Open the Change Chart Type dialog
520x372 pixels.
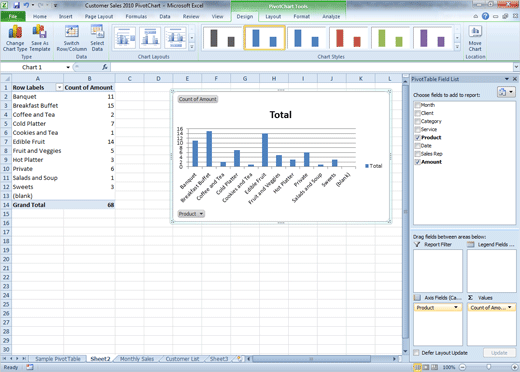coord(15,38)
